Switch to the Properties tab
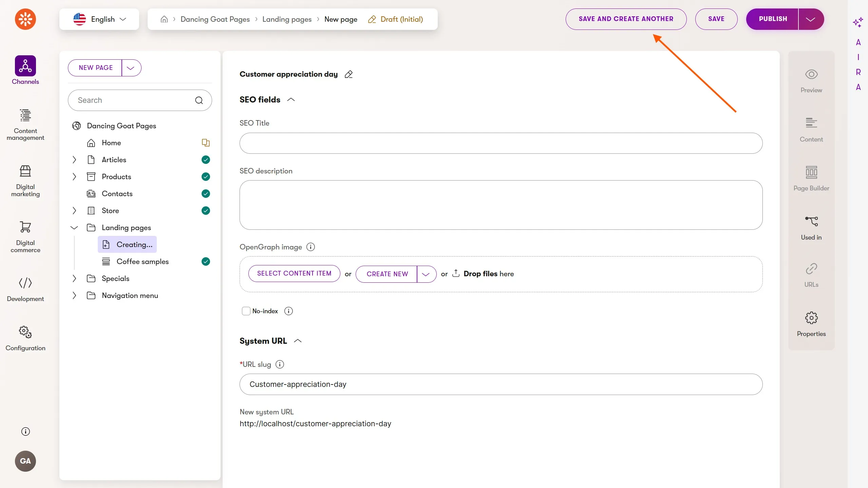 point(811,324)
